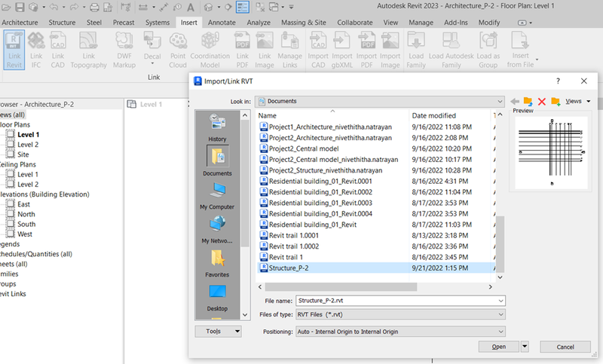Click the file preview thumbnail
603x364 pixels.
551,152
